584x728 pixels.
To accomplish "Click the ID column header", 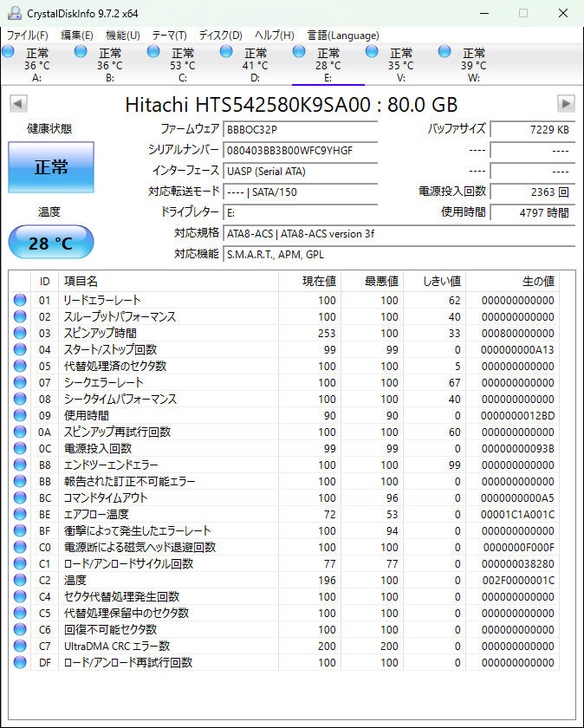I will point(44,282).
